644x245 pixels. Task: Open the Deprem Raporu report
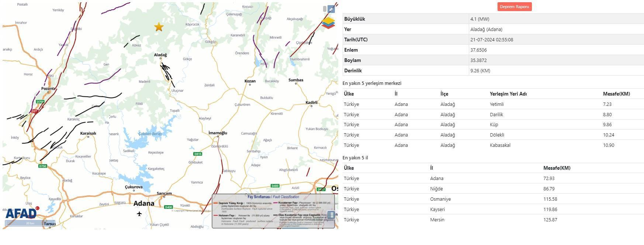point(514,7)
